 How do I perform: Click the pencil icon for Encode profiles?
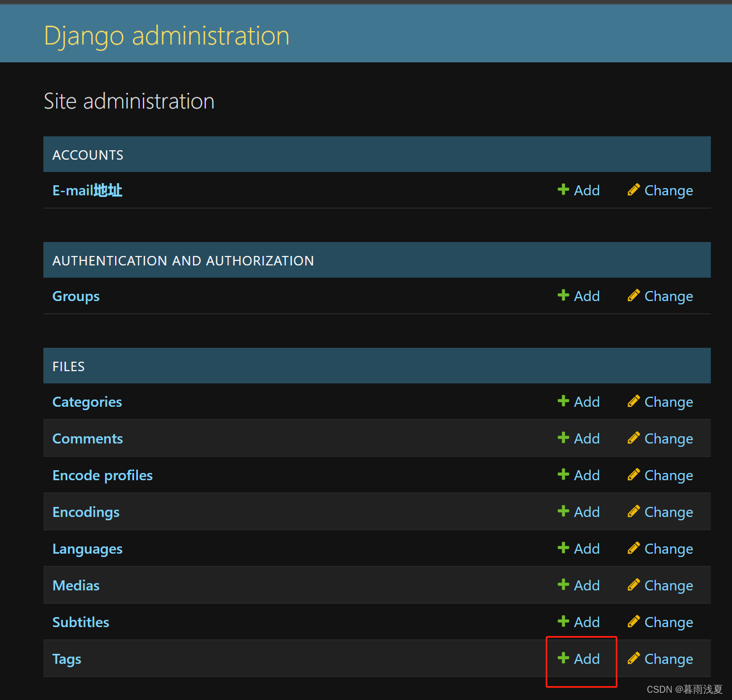634,475
